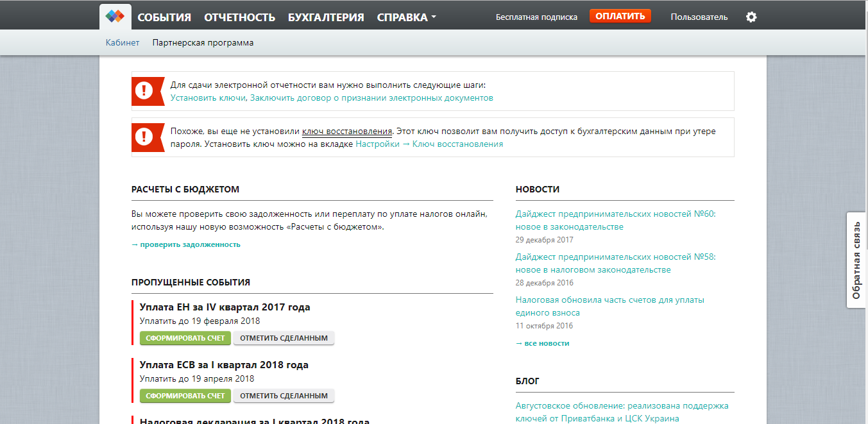Click СФОРМИРОВАТЬ СЧЕТ for Уплата ЕСВ I квартал 2018
The image size is (868, 424).
coord(185,396)
